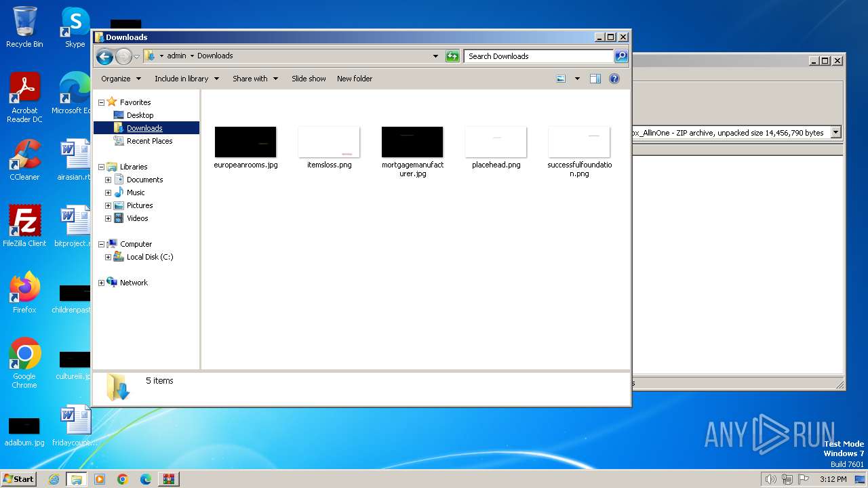
Task: Click the Back navigation arrow in Downloads
Action: [x=104, y=56]
